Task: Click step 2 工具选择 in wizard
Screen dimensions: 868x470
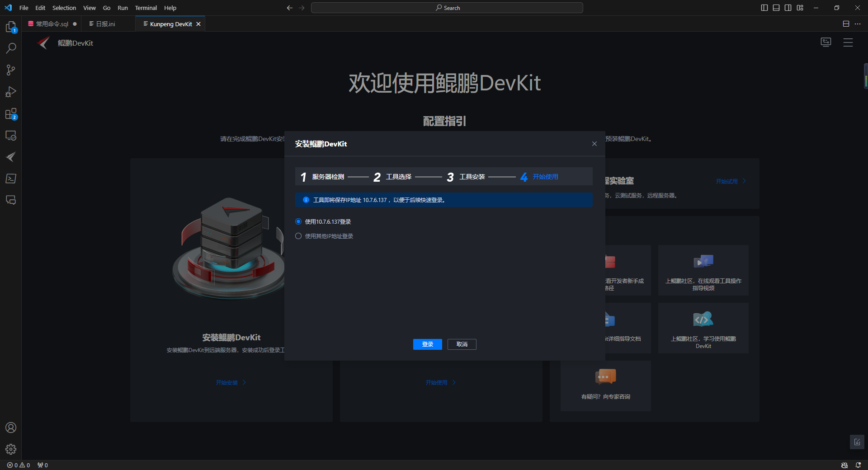Action: click(x=392, y=177)
